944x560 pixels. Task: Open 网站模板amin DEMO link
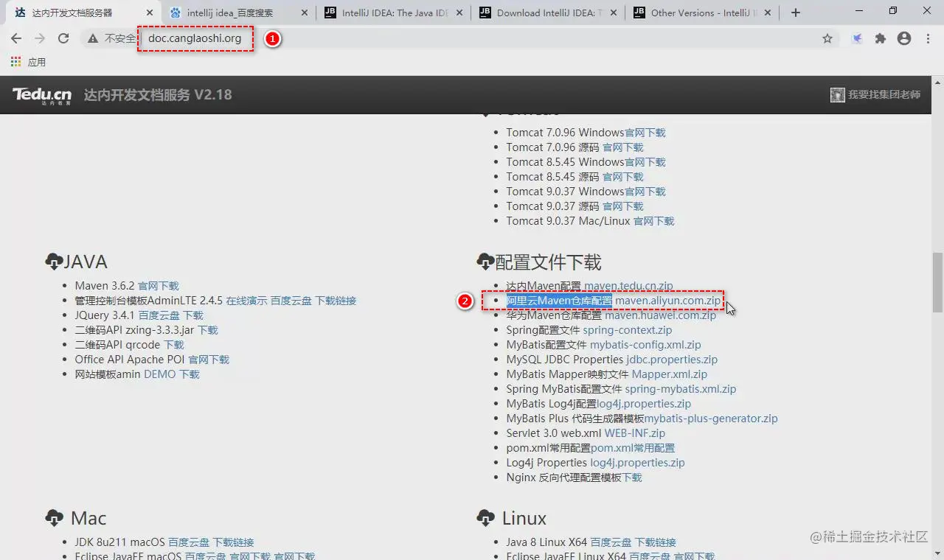(x=159, y=374)
